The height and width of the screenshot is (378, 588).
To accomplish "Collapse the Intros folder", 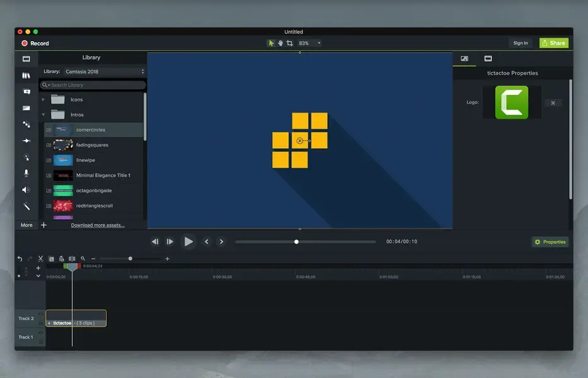I will (43, 114).
